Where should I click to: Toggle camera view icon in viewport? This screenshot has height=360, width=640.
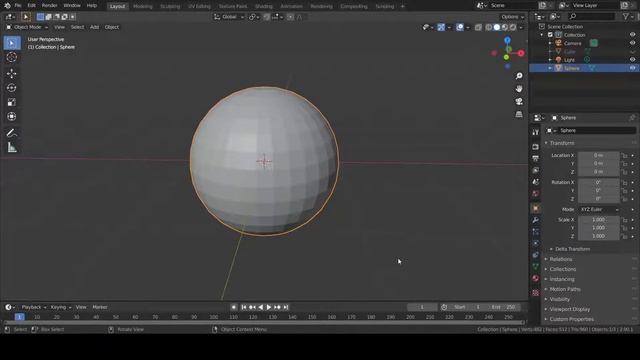pos(519,101)
